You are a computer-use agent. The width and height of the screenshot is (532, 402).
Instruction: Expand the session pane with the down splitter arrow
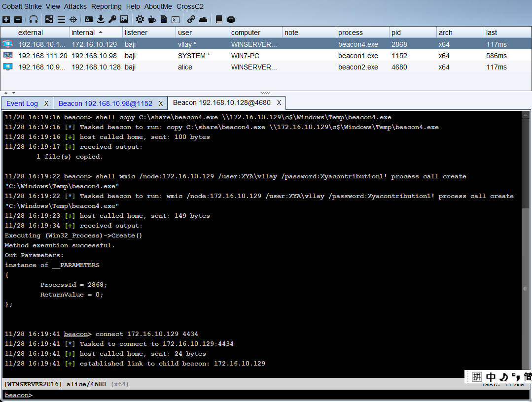[x=14, y=93]
